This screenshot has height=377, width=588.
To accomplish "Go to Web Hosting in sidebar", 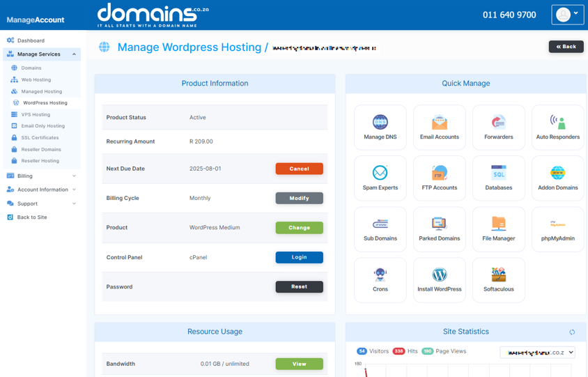I will [36, 79].
